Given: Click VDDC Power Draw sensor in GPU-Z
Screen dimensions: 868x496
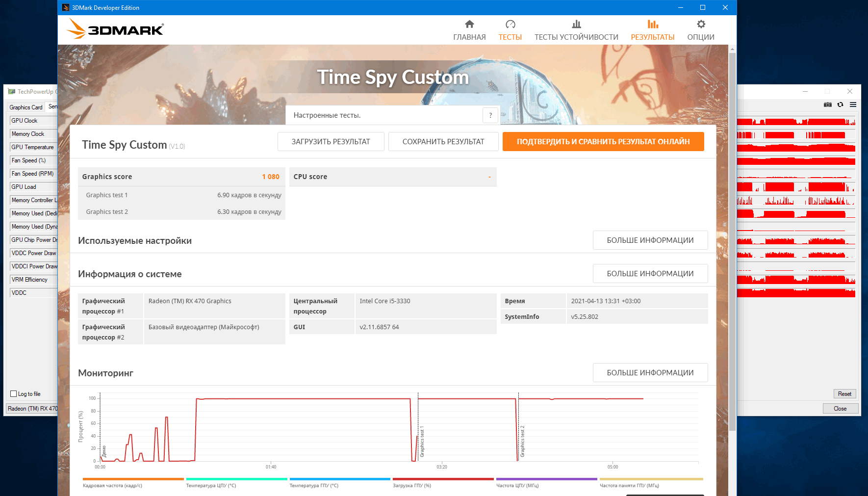Looking at the screenshot, I should [x=33, y=253].
